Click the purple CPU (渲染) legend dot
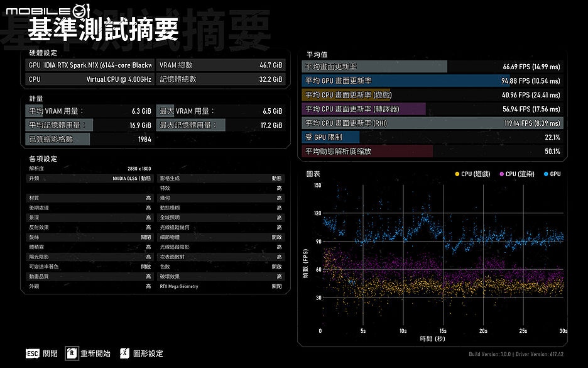The image size is (588, 368). [502, 174]
